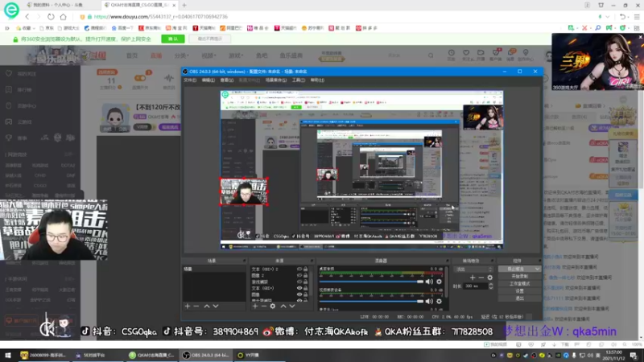Reload the Douyu page
The height and width of the screenshot is (362, 644).
click(51, 17)
